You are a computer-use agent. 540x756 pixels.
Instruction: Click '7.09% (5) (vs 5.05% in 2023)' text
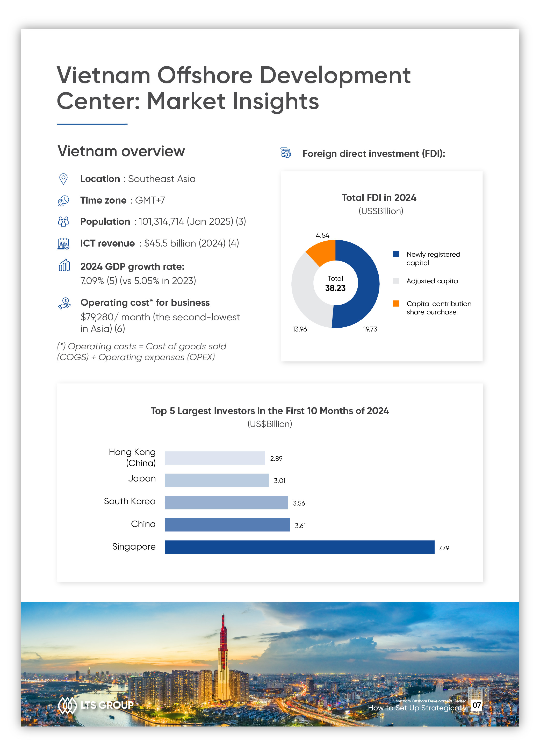coord(138,281)
